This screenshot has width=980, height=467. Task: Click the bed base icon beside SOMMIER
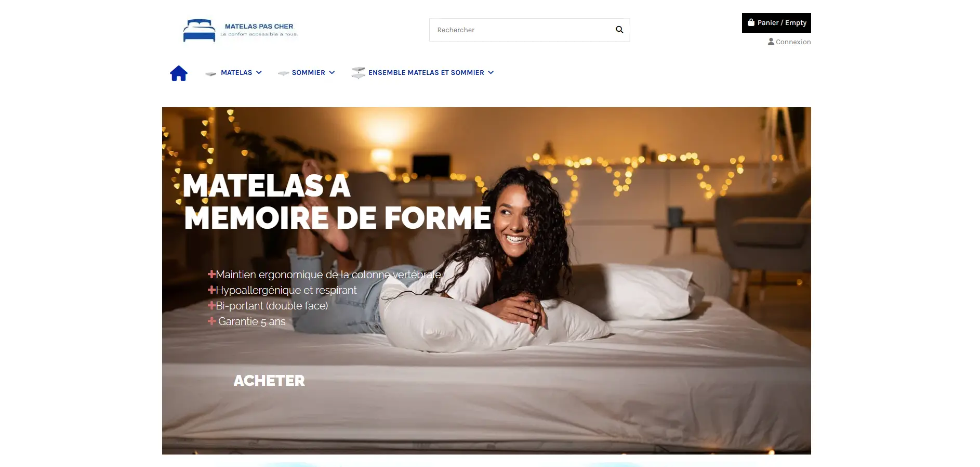tap(283, 73)
